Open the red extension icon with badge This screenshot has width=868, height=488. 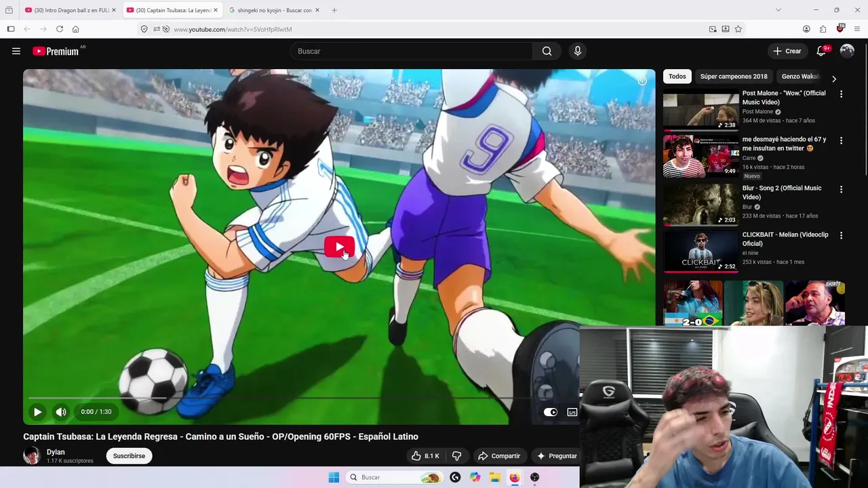pos(840,28)
